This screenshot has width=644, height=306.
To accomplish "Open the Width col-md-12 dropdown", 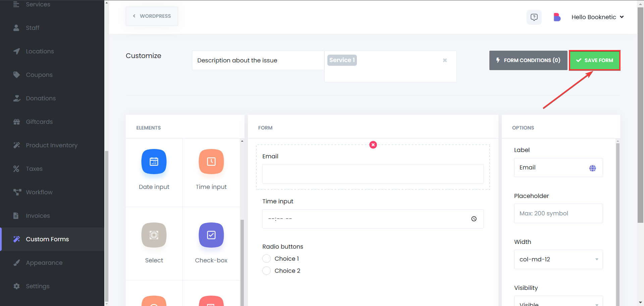I will click(558, 259).
